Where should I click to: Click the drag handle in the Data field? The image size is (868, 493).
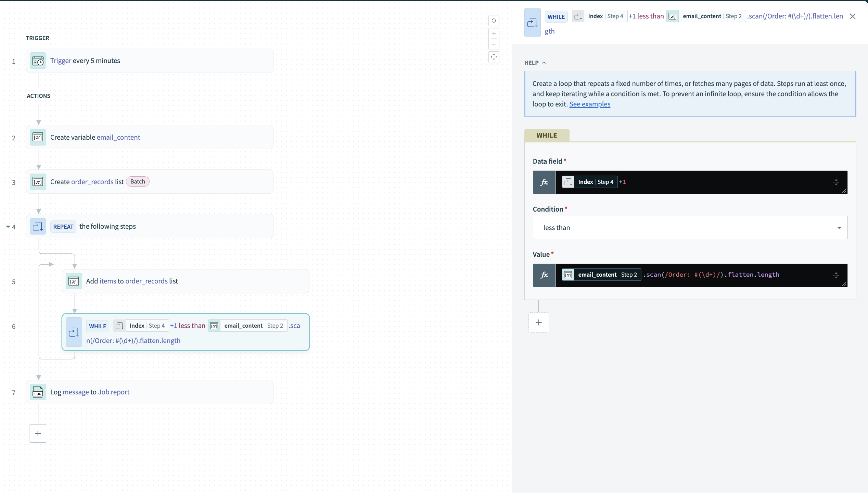836,182
